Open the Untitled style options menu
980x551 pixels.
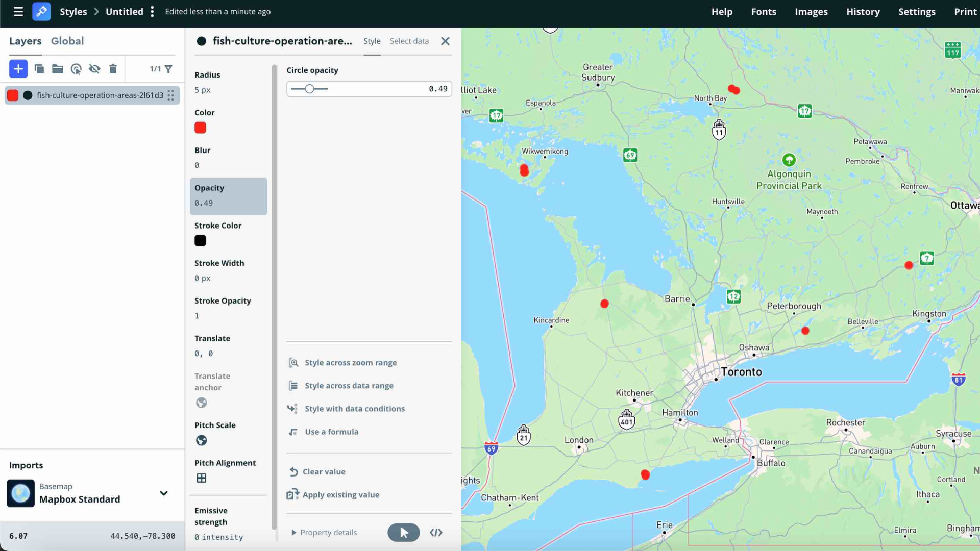pyautogui.click(x=152, y=11)
